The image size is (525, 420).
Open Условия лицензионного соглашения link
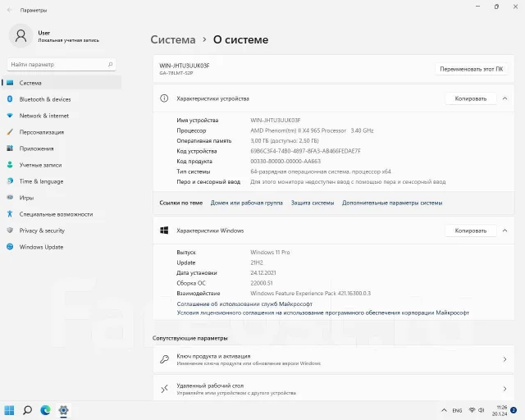pos(322,313)
